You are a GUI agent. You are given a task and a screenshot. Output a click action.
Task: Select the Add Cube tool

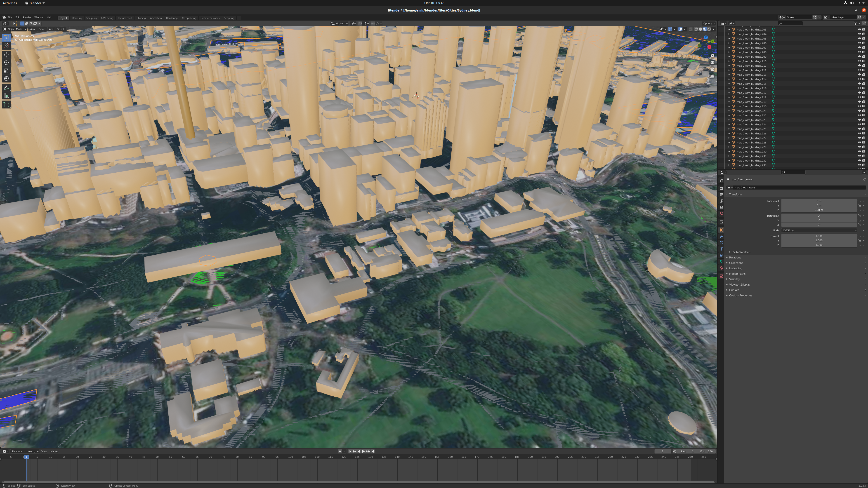(x=6, y=105)
